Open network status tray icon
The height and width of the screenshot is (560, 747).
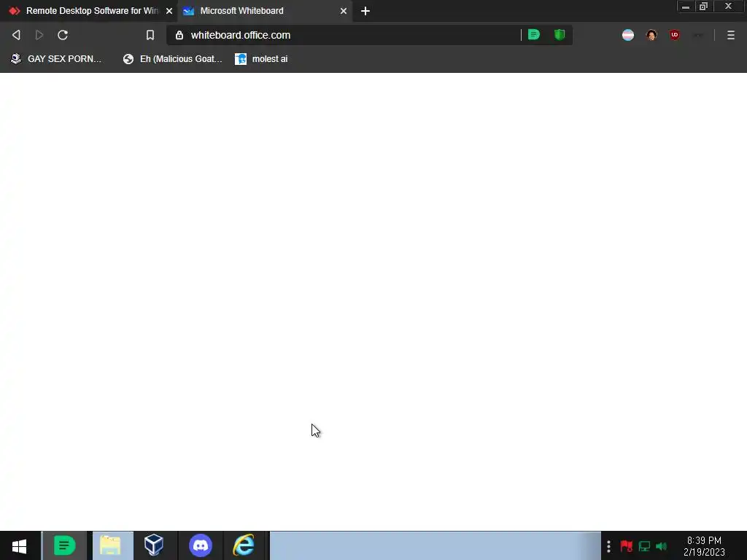point(644,546)
